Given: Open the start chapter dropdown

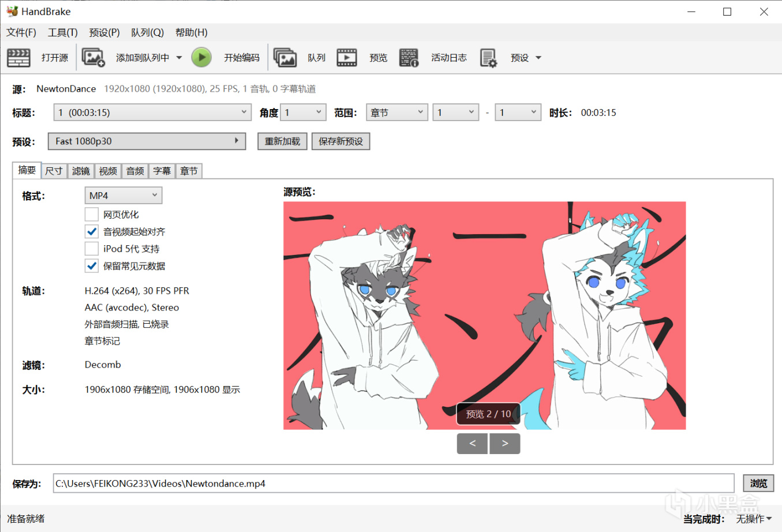Looking at the screenshot, I should (456, 113).
